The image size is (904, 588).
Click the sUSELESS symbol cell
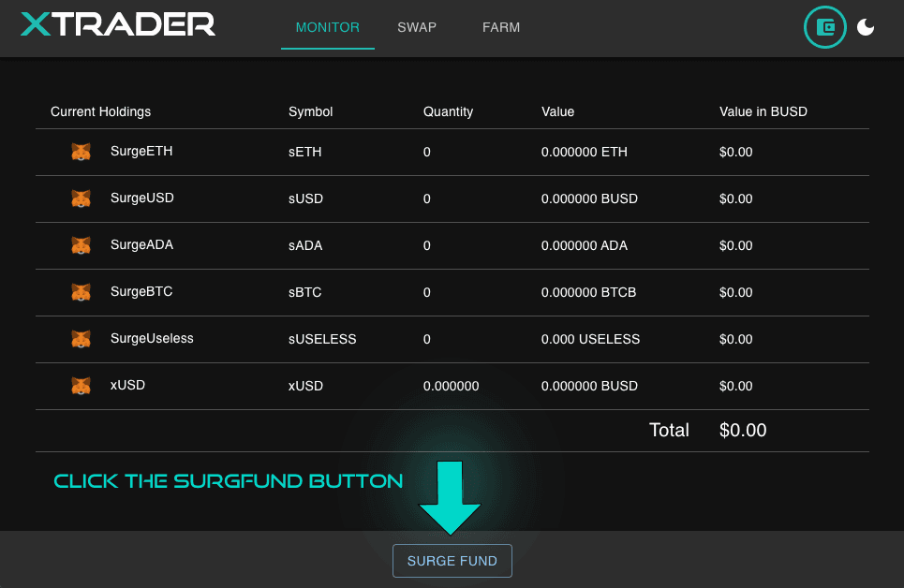coord(322,339)
